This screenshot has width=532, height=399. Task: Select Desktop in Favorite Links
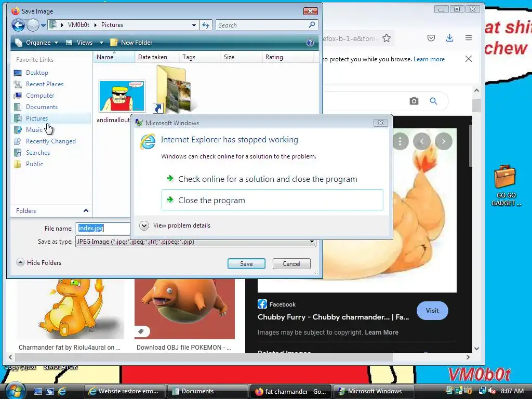37,73
